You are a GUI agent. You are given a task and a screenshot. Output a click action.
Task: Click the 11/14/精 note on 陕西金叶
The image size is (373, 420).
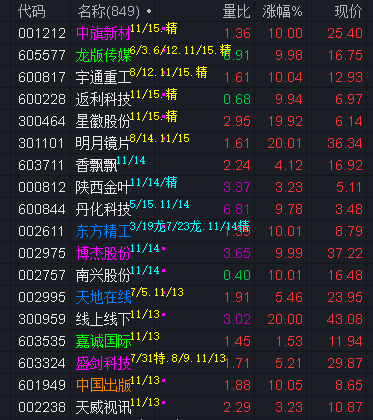154,182
